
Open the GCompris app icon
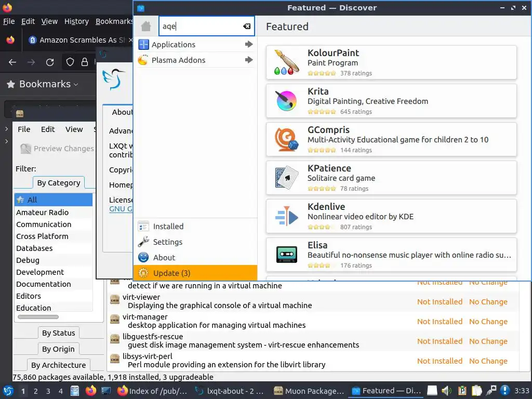click(x=287, y=139)
